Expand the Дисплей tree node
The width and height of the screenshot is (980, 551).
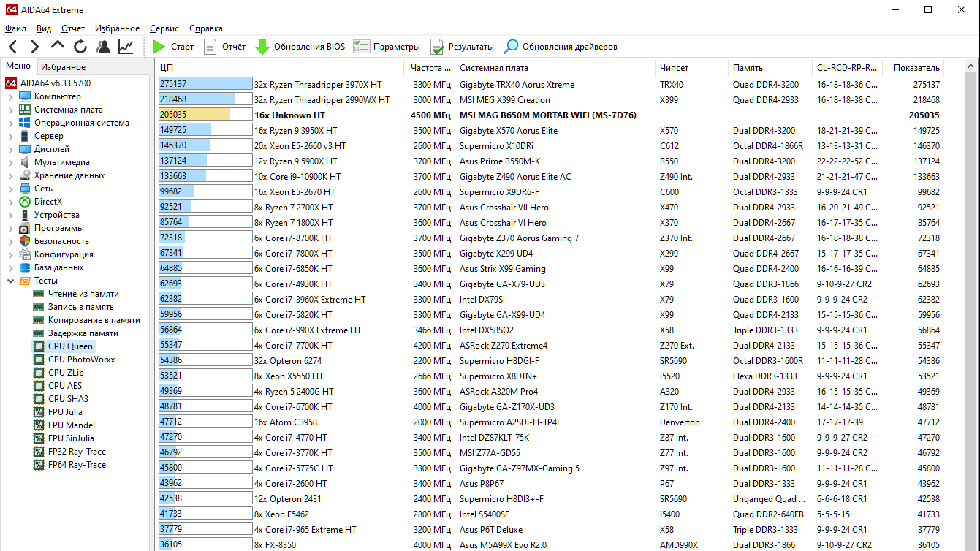click(10, 149)
